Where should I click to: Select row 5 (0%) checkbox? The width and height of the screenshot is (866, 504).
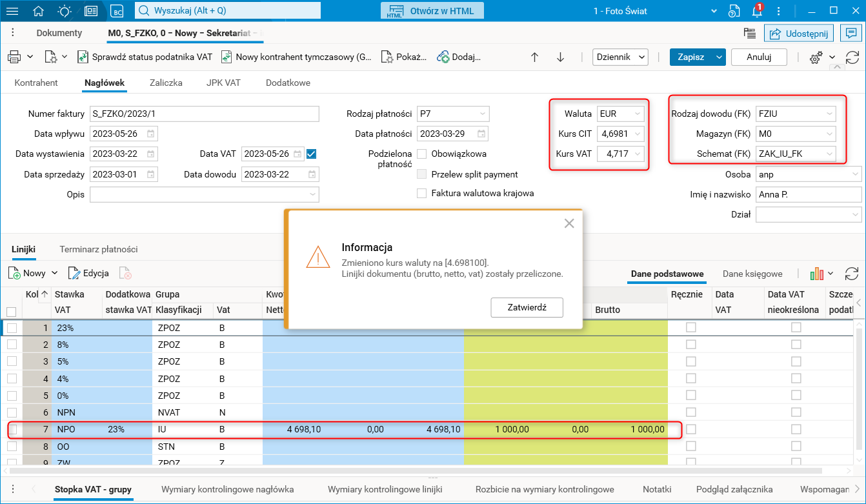[12, 395]
